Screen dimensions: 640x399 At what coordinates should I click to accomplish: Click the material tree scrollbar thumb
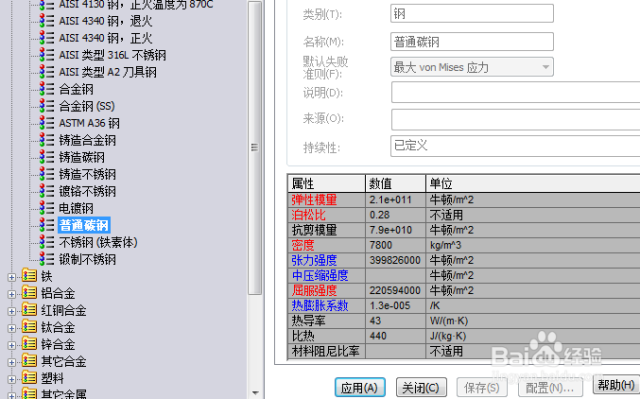pos(255,148)
